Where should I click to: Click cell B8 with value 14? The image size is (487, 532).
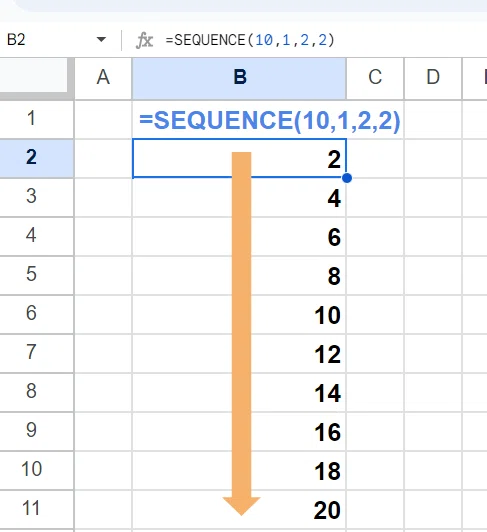[x=239, y=392]
